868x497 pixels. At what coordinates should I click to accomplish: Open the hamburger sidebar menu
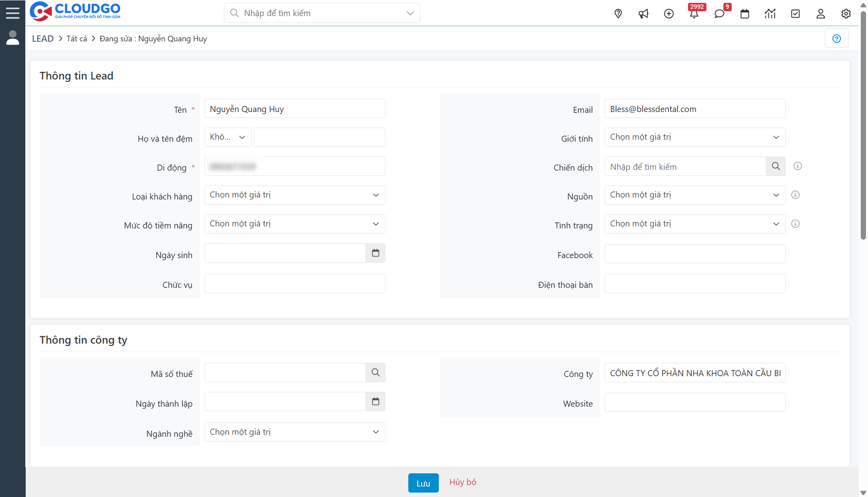(x=12, y=13)
